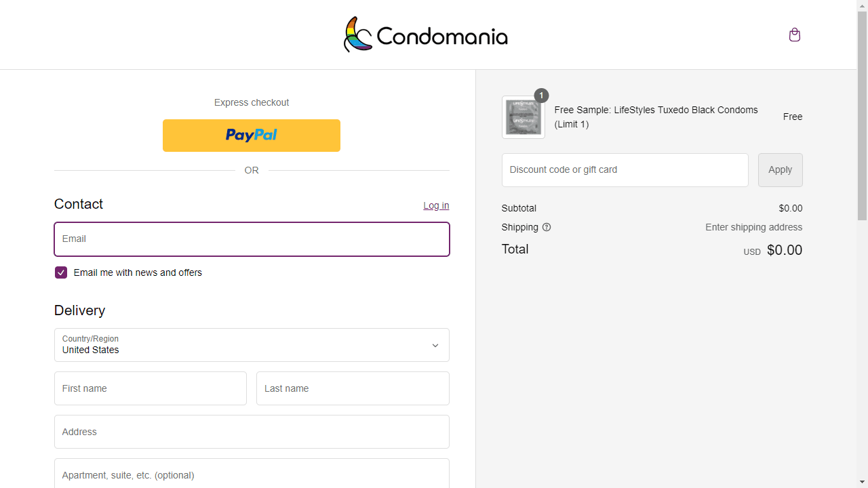Click the Address field
The width and height of the screenshot is (868, 488).
click(252, 432)
